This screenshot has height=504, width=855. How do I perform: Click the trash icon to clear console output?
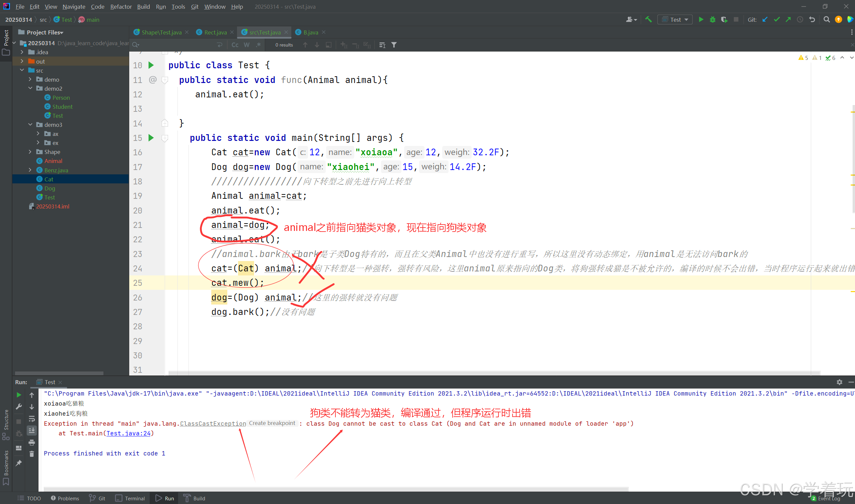coord(31,454)
